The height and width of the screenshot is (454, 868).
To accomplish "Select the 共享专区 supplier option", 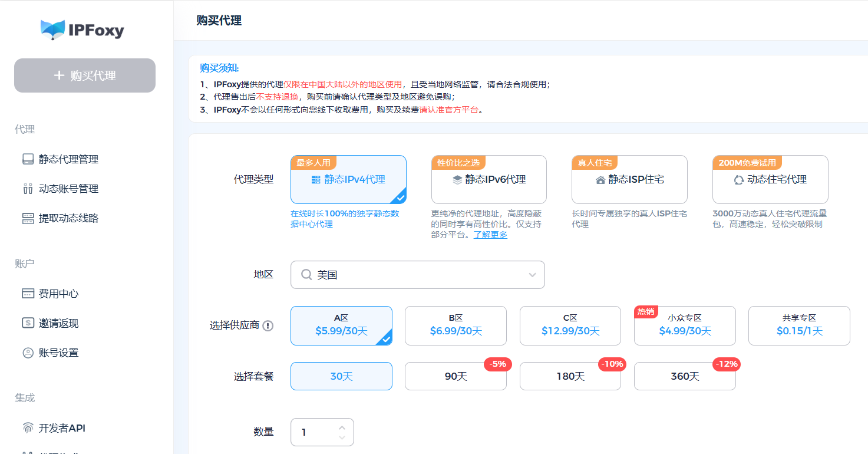I will point(799,325).
